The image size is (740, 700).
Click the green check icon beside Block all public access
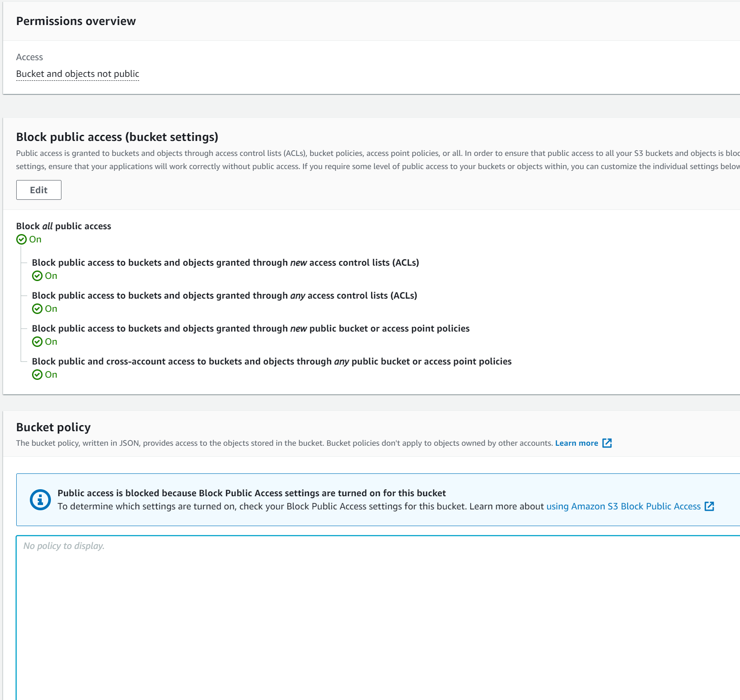[22, 239]
